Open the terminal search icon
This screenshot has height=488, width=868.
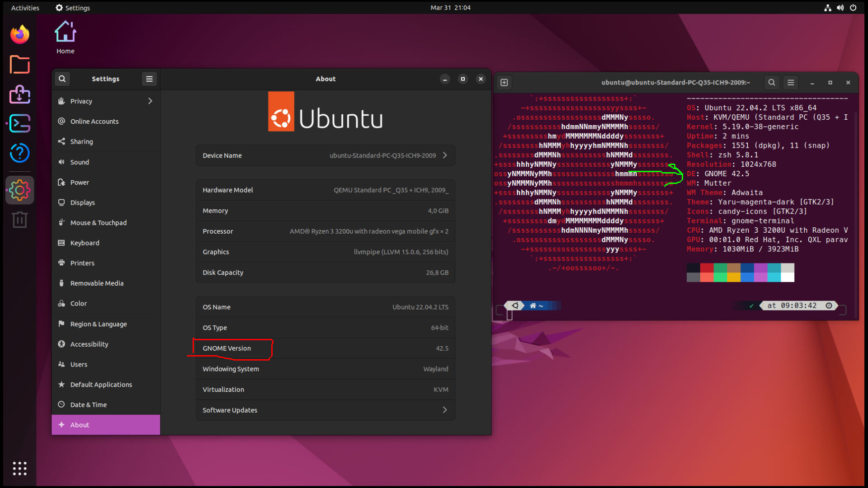point(772,83)
